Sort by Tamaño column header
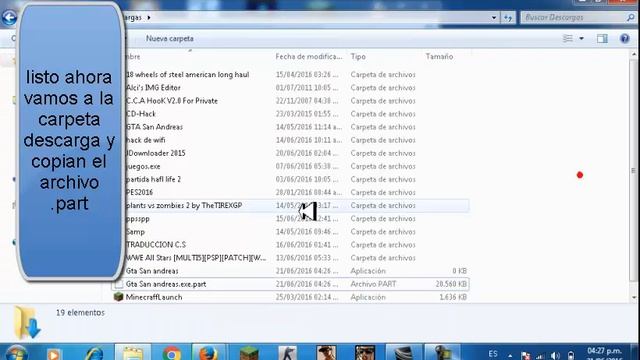 (440, 57)
